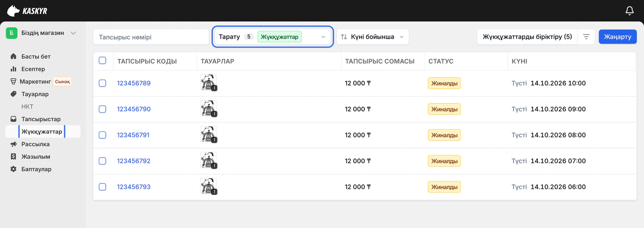Check the box for order 123456792
Image resolution: width=644 pixels, height=228 pixels.
point(103,161)
